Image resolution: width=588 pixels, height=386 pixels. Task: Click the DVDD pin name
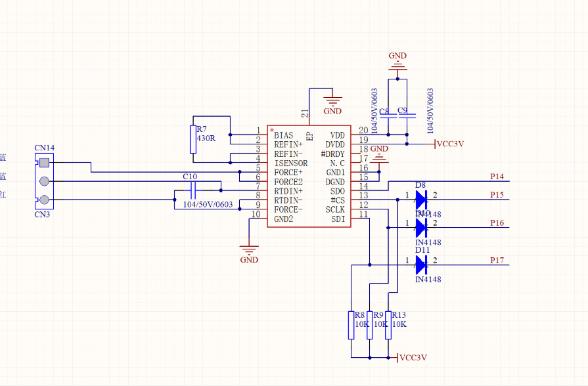pyautogui.click(x=335, y=144)
